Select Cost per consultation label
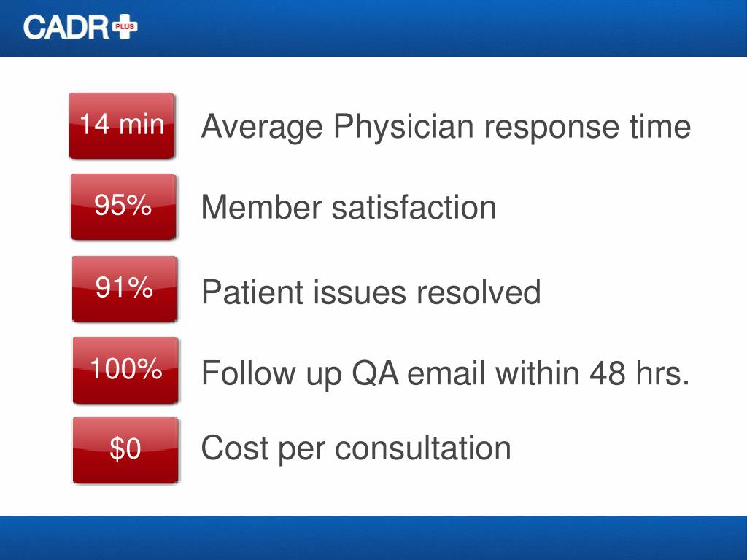747x560 pixels. point(356,448)
